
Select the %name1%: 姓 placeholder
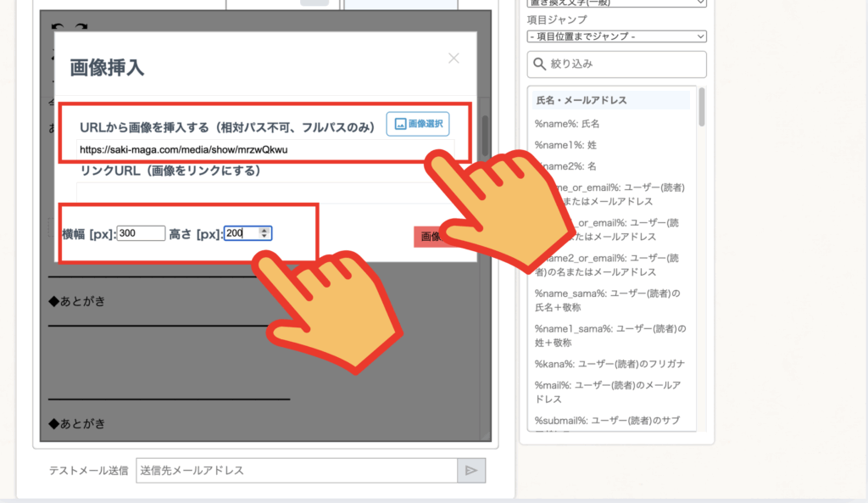pos(565,145)
